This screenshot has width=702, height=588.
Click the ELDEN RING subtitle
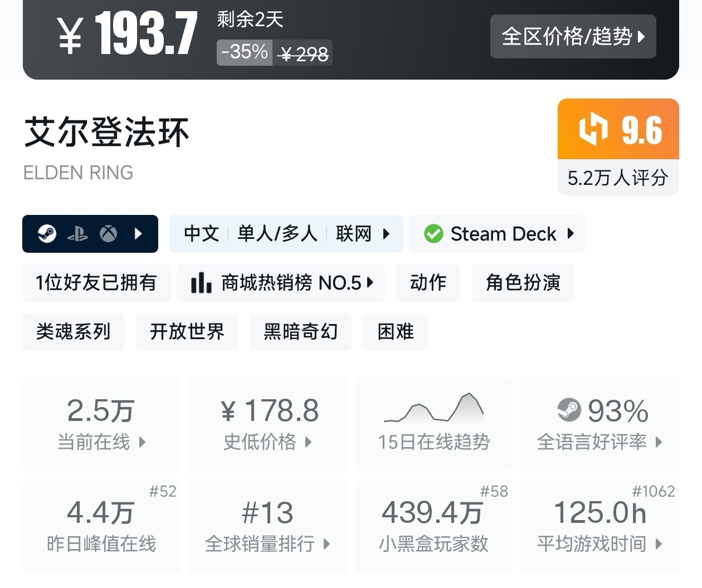[78, 173]
